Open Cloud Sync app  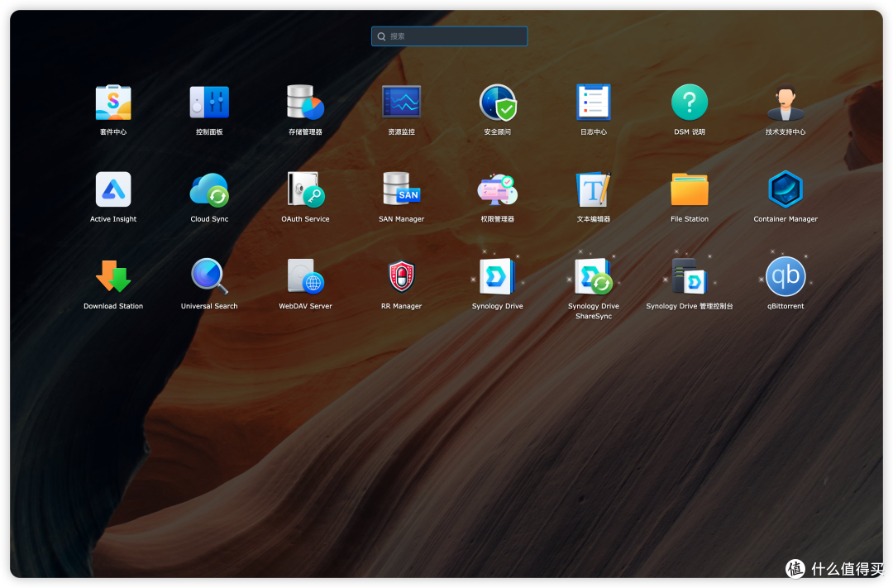(x=209, y=189)
